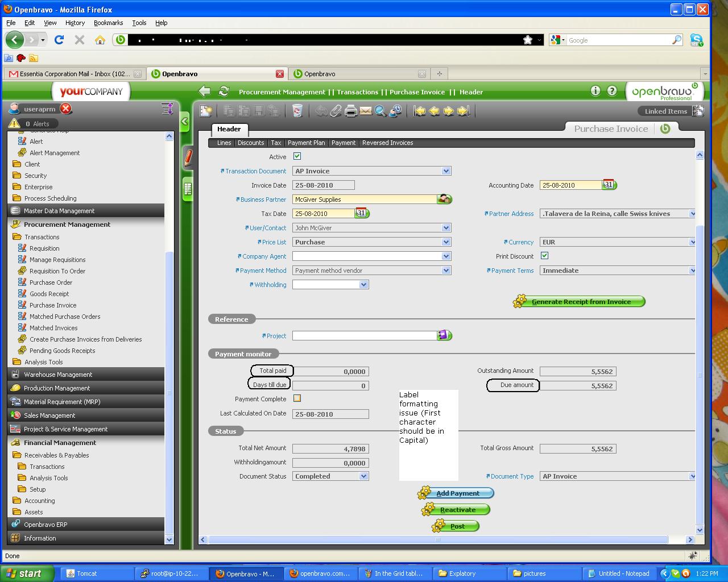Go to next record arrow
Screen dimensions: 728x582
(449, 111)
